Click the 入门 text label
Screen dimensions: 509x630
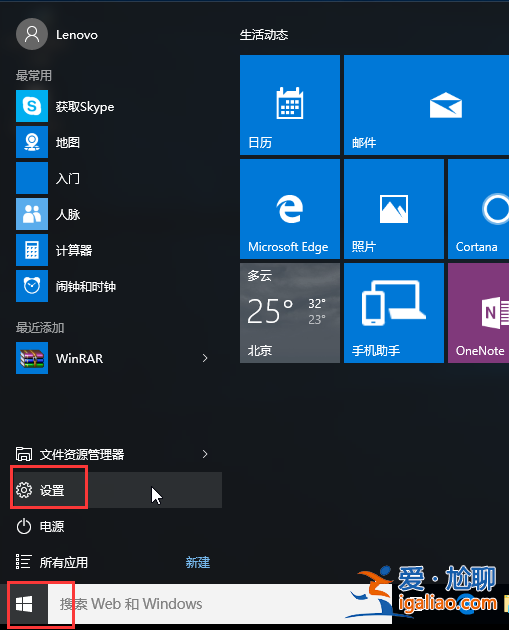click(68, 178)
